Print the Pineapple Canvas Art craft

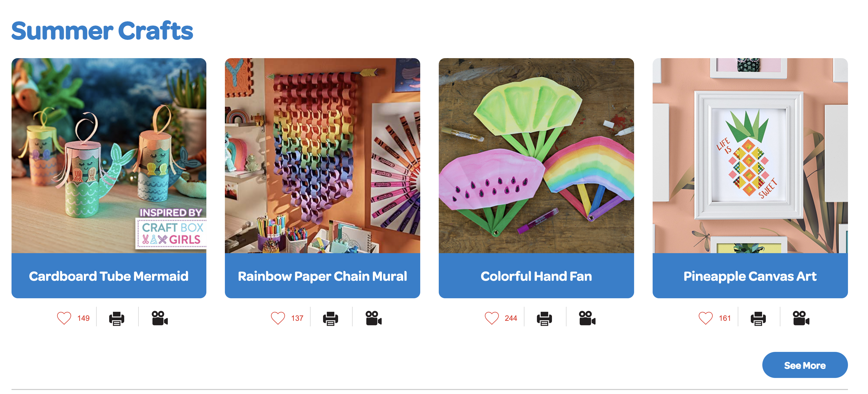point(758,319)
